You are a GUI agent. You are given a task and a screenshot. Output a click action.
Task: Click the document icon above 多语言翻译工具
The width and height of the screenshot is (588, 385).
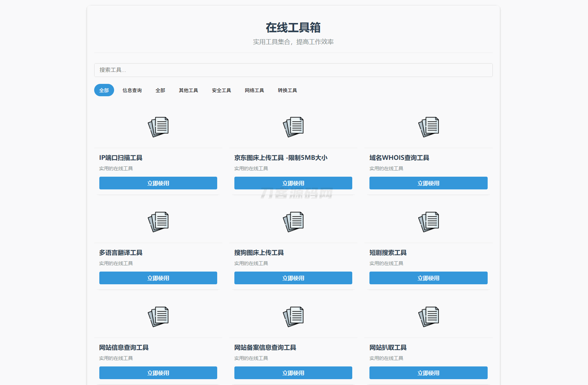158,222
